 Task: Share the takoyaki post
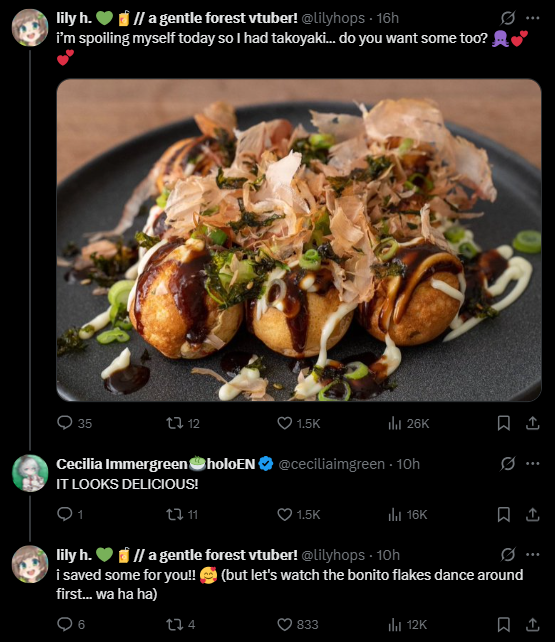coord(532,423)
